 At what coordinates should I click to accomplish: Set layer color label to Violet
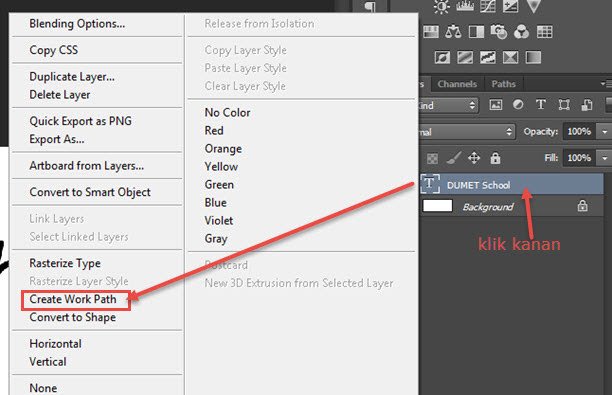click(219, 221)
